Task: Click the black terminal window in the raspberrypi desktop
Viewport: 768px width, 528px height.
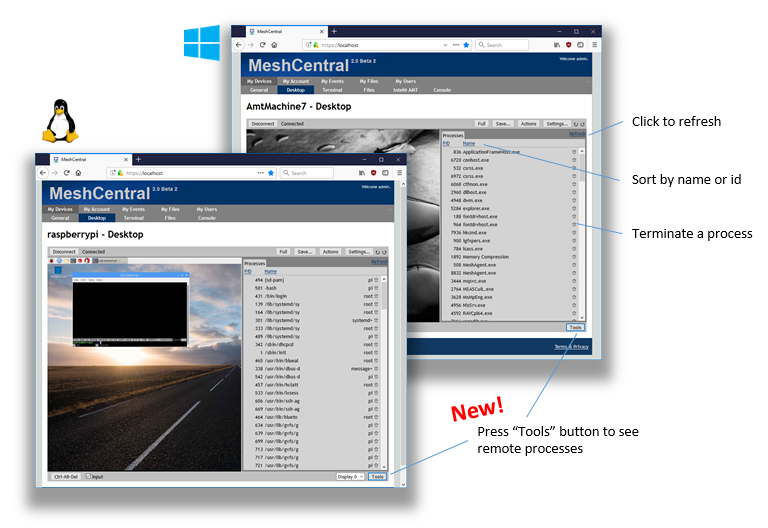Action: (x=129, y=310)
